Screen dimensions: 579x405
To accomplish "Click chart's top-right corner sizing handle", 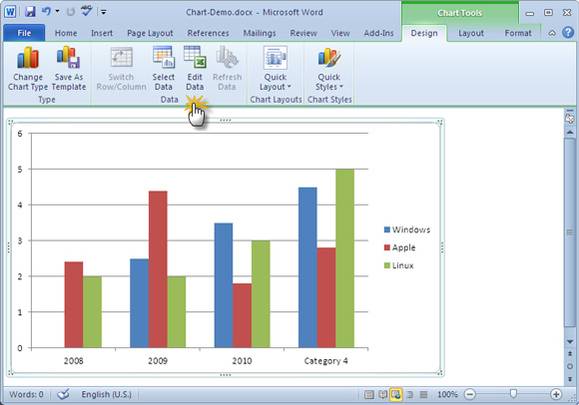I will pyautogui.click(x=440, y=123).
